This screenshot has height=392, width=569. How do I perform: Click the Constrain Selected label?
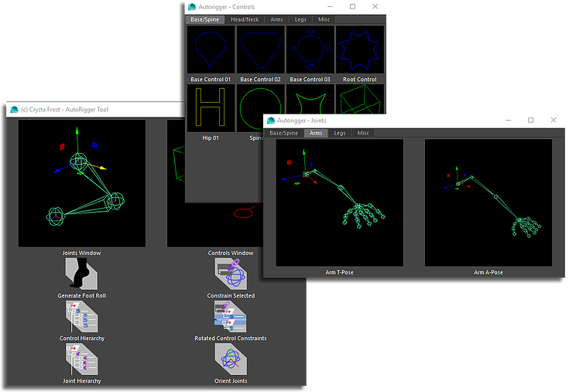click(x=231, y=295)
